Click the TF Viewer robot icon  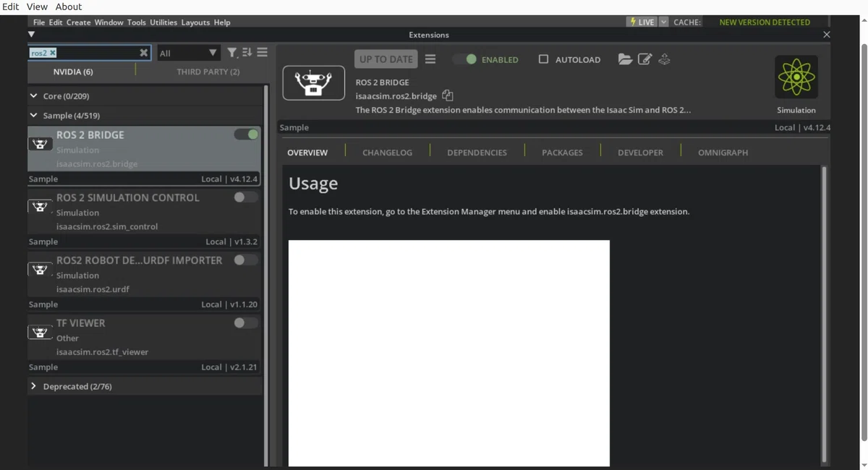(x=40, y=333)
